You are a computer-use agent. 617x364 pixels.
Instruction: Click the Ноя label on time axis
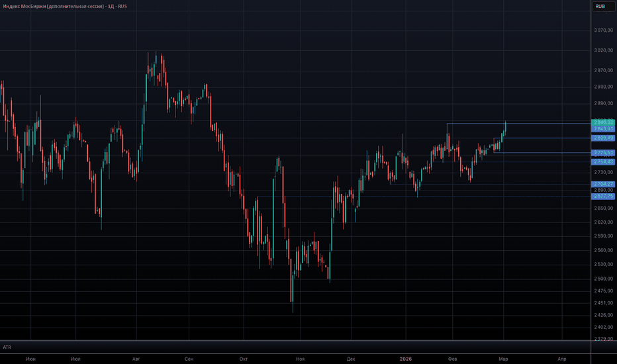click(x=301, y=359)
